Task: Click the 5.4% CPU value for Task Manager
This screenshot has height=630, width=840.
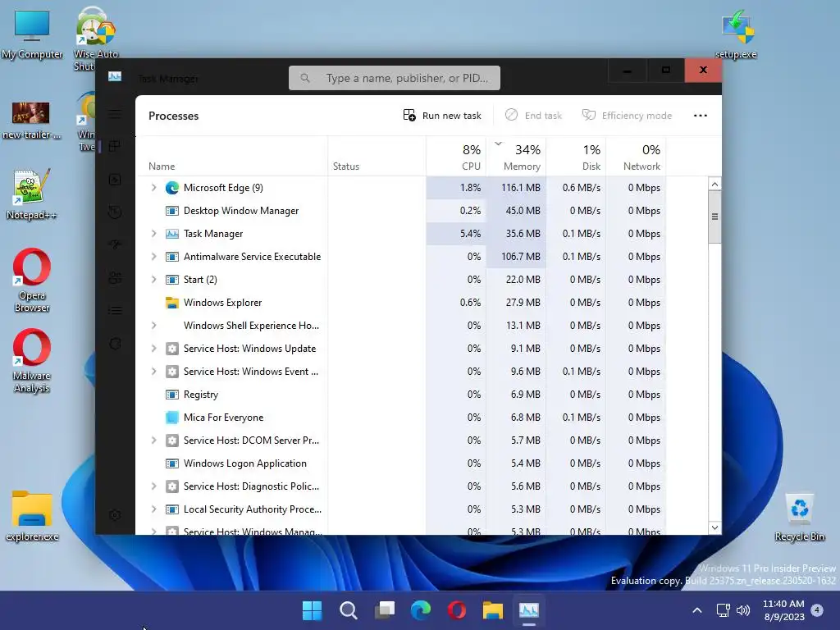Action: (470, 234)
